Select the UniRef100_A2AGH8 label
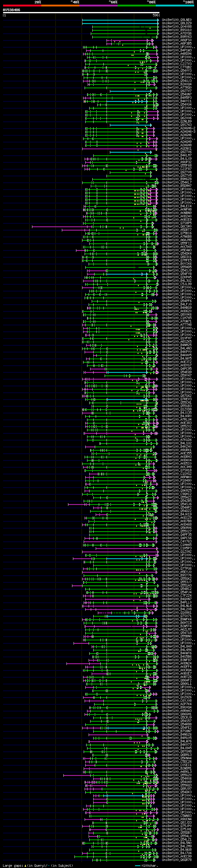The width and height of the screenshot is (197, 868). (176, 145)
